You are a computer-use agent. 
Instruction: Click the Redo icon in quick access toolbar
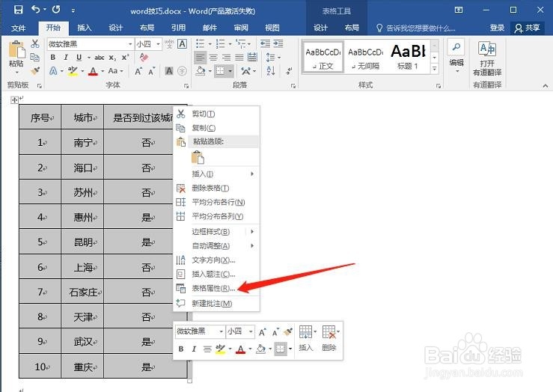coord(56,10)
